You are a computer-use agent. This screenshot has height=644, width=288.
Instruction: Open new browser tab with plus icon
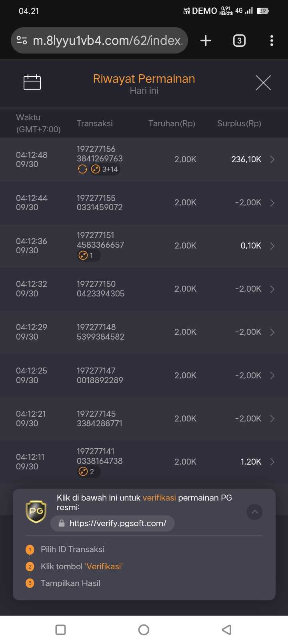point(206,40)
